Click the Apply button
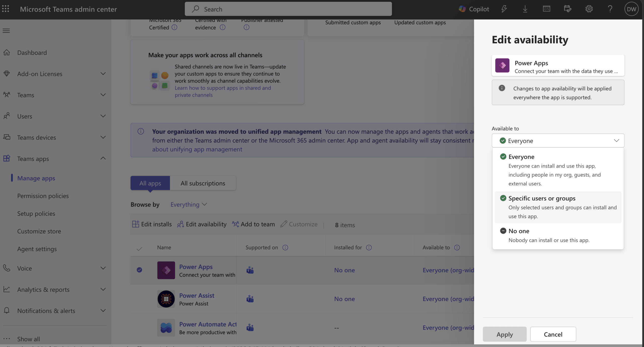 pos(505,334)
